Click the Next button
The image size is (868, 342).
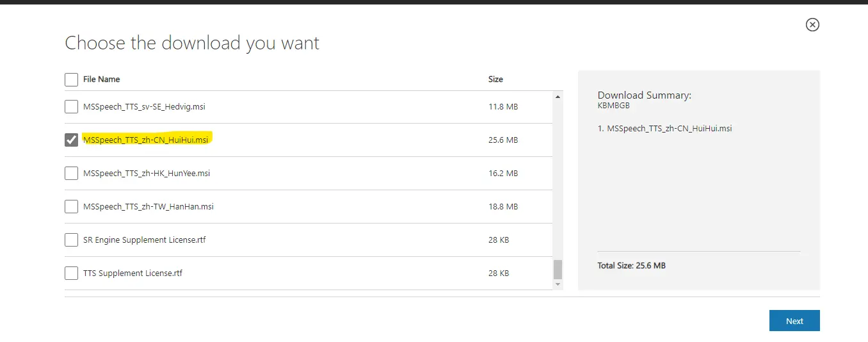click(794, 321)
